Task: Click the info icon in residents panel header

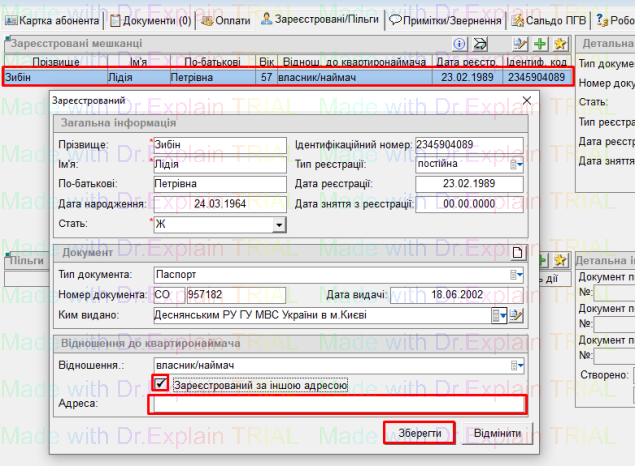Action: point(460,44)
